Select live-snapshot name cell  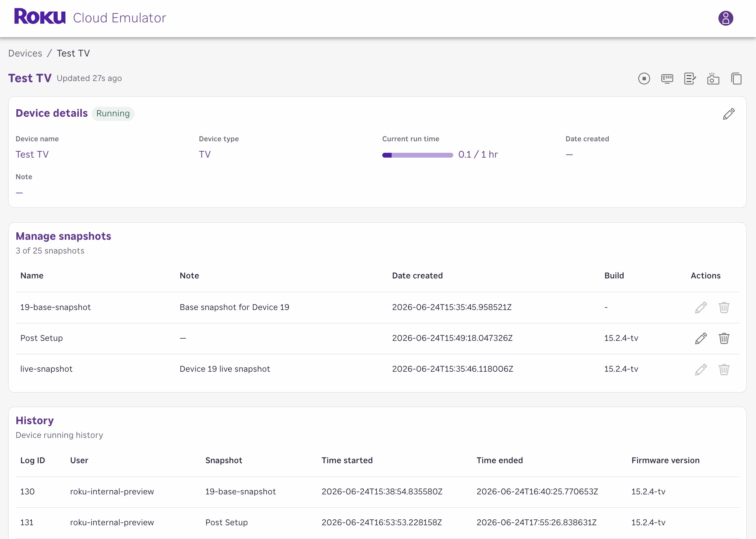click(46, 369)
